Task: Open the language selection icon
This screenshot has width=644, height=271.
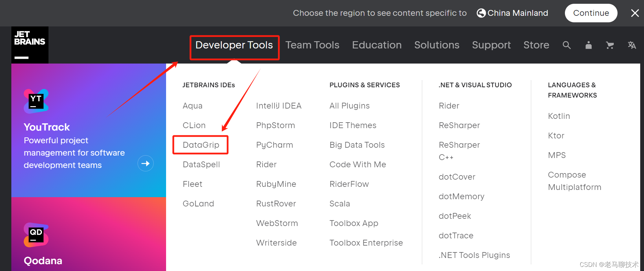Action: (632, 45)
